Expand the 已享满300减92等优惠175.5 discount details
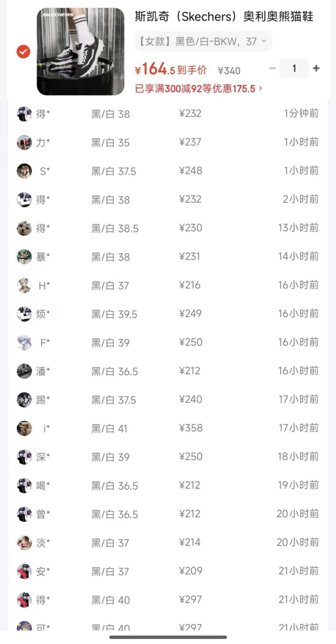 coord(198,89)
